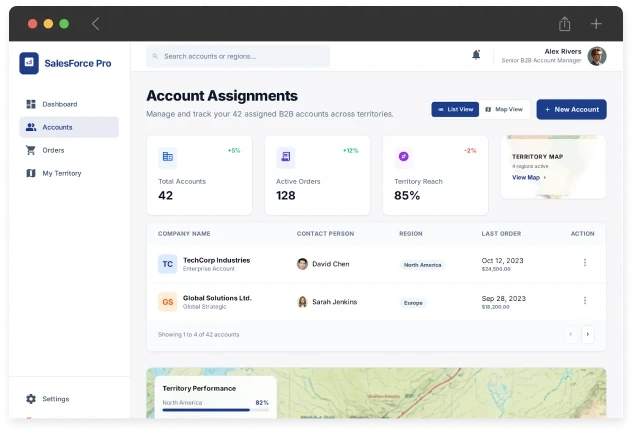Click the List View list icon
Image resolution: width=634 pixels, height=433 pixels.
click(441, 110)
